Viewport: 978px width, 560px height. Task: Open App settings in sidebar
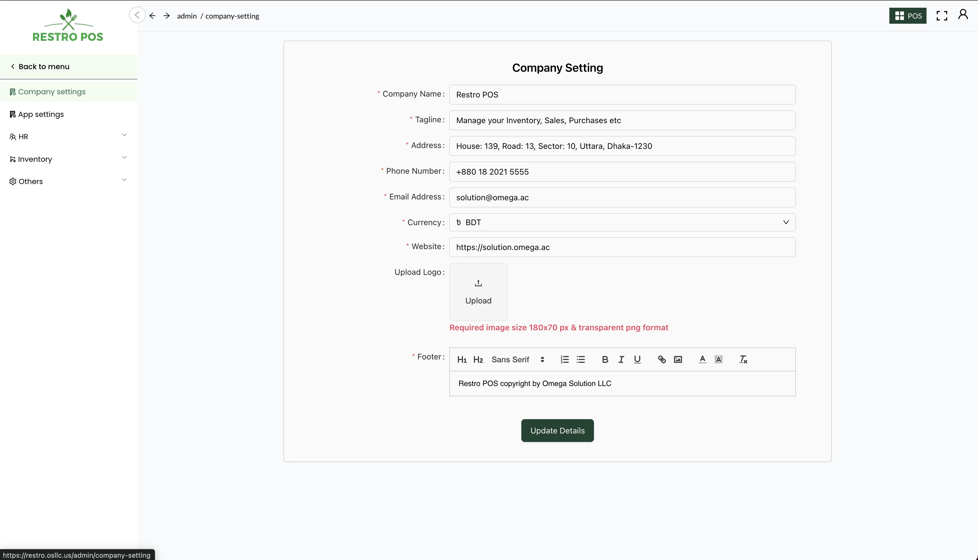point(41,114)
